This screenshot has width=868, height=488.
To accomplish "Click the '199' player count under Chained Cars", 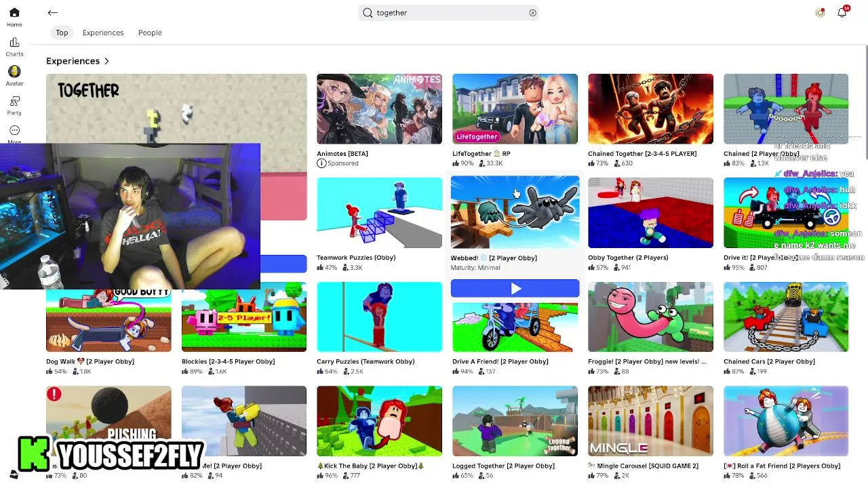I will coord(759,371).
